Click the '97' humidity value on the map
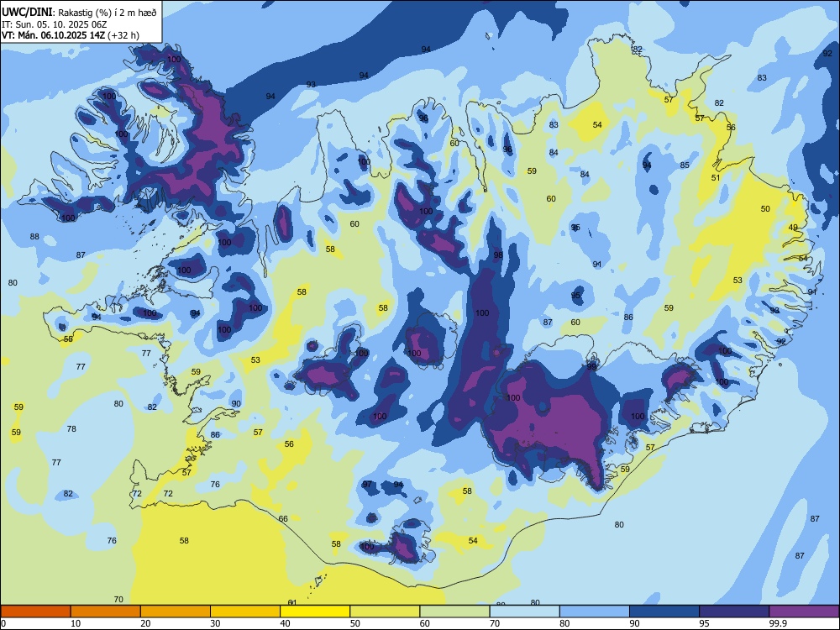Viewport: 840px width, 630px height. point(367,485)
